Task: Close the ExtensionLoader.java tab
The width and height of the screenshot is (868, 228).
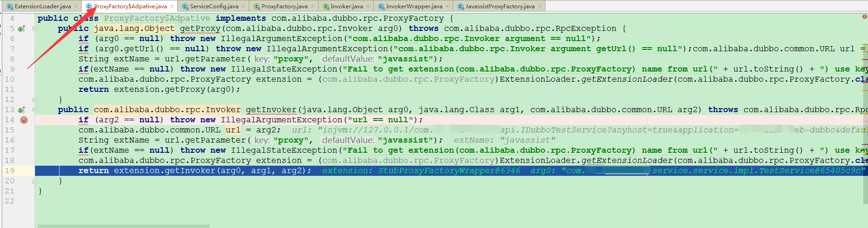Action: tap(76, 6)
